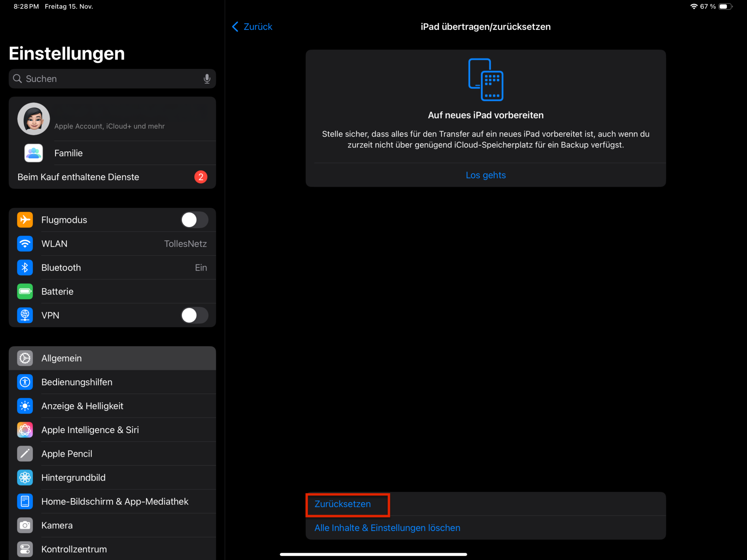This screenshot has height=560, width=747.
Task: Open Home-Bildschirm & App-Mediathek settings
Action: click(112, 502)
